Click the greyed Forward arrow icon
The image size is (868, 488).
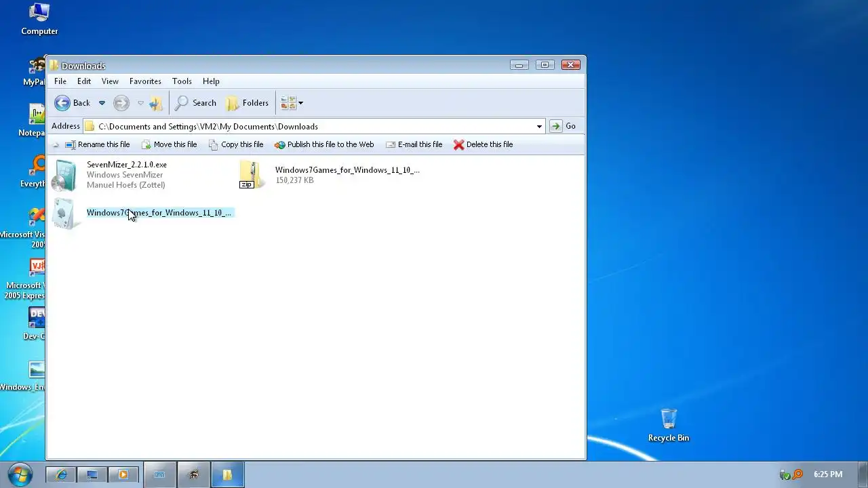click(121, 103)
